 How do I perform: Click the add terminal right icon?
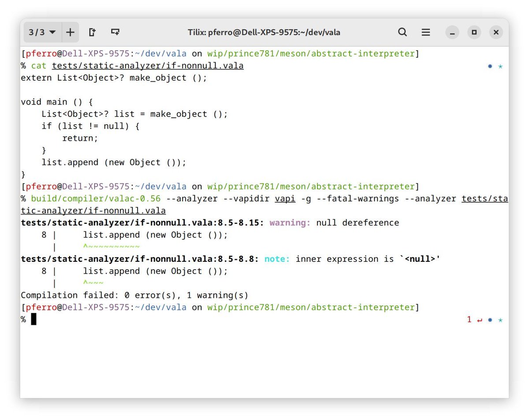point(93,32)
